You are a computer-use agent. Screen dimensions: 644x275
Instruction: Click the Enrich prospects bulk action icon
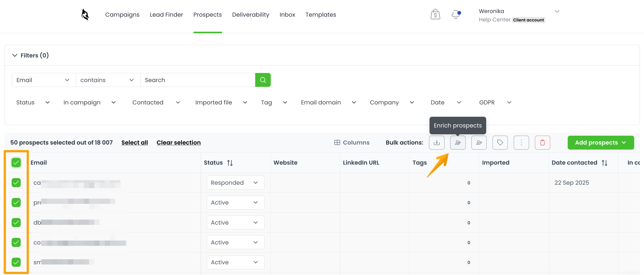[457, 143]
